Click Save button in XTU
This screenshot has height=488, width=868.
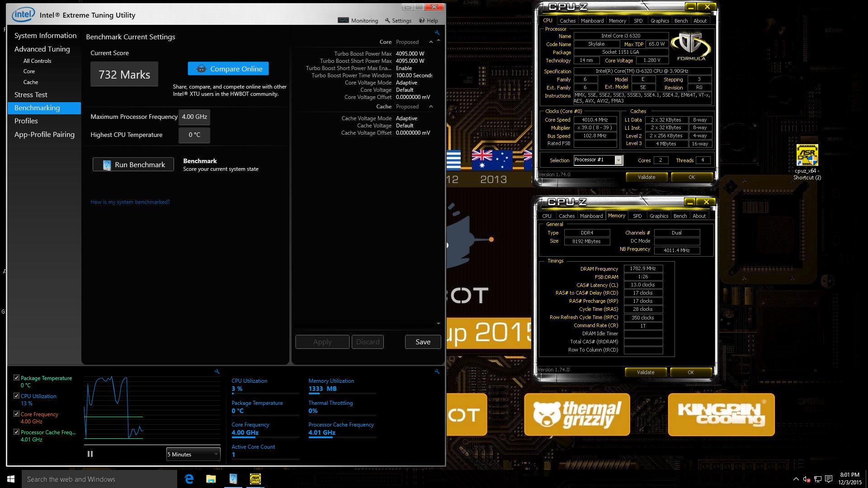point(423,342)
